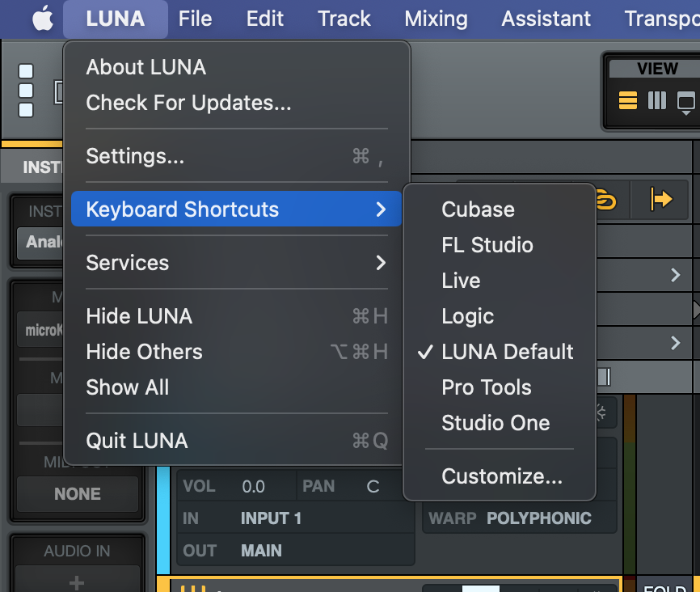700x592 pixels.
Task: Open the INPUT 1 input selector
Action: (271, 518)
